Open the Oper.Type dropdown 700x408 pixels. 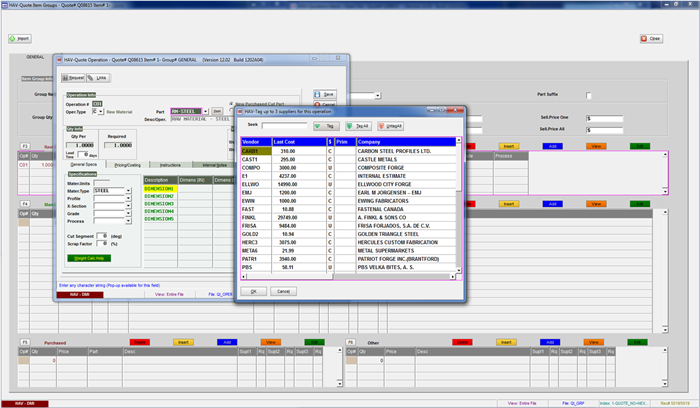pos(101,111)
